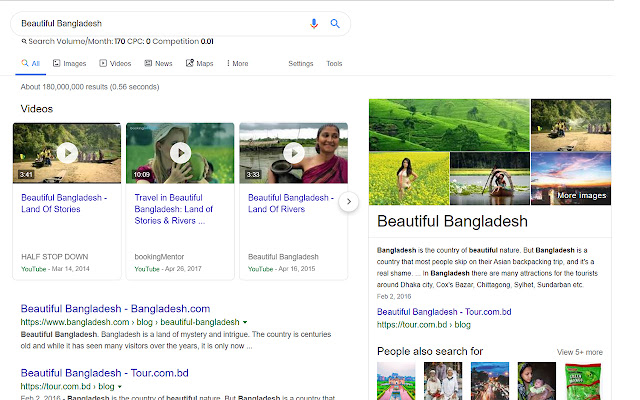Expand the tour.com.bd › blog dropdown arrow
Viewport: 640px width, 400px height.
click(x=120, y=387)
